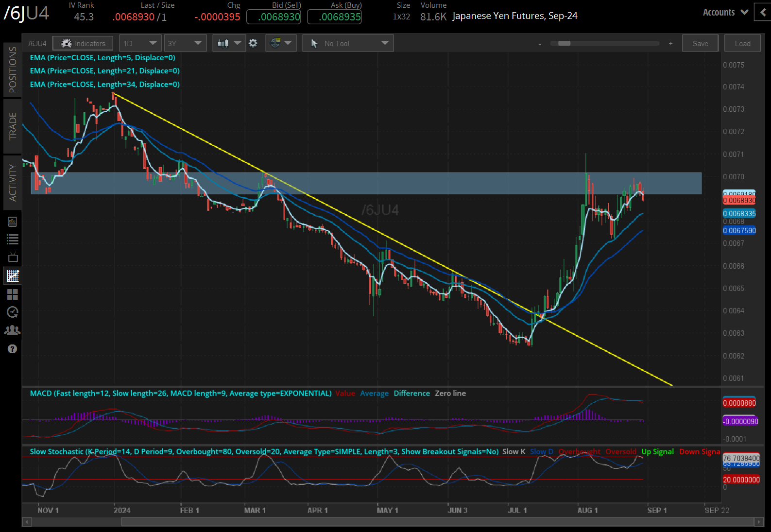Open the four-square dashboard layout icon
771x532 pixels.
[x=13, y=294]
